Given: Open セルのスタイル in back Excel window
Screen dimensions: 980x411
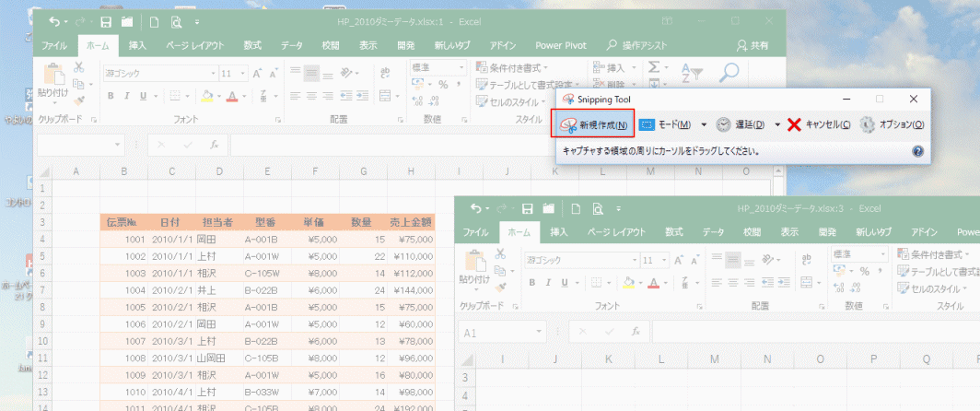Looking at the screenshot, I should point(510,102).
